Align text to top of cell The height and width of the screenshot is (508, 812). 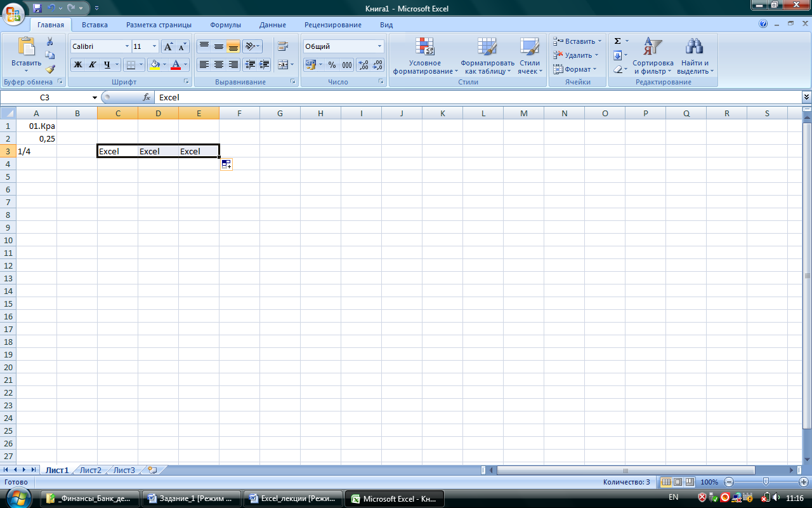click(x=204, y=46)
